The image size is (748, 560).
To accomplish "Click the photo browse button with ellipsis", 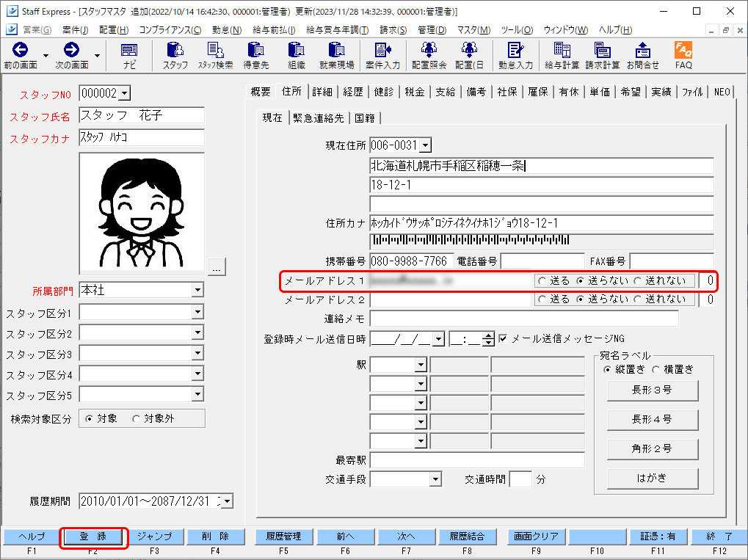I will (x=217, y=267).
